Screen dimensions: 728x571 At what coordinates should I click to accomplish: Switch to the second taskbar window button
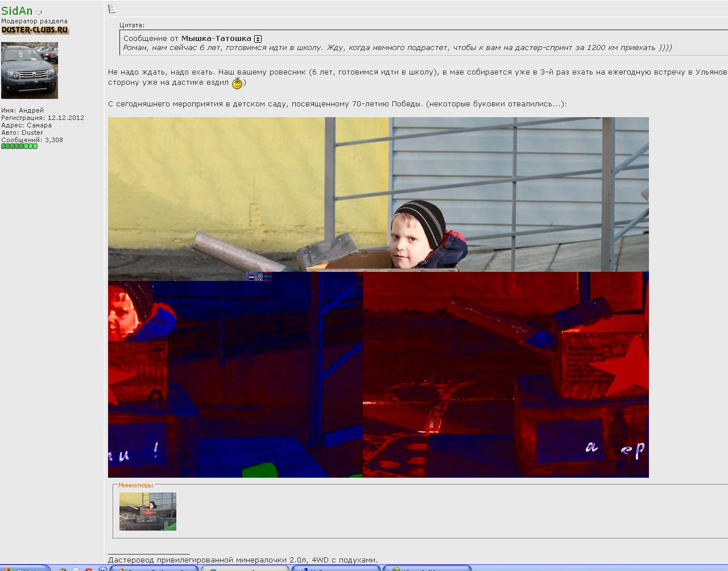tap(245, 569)
